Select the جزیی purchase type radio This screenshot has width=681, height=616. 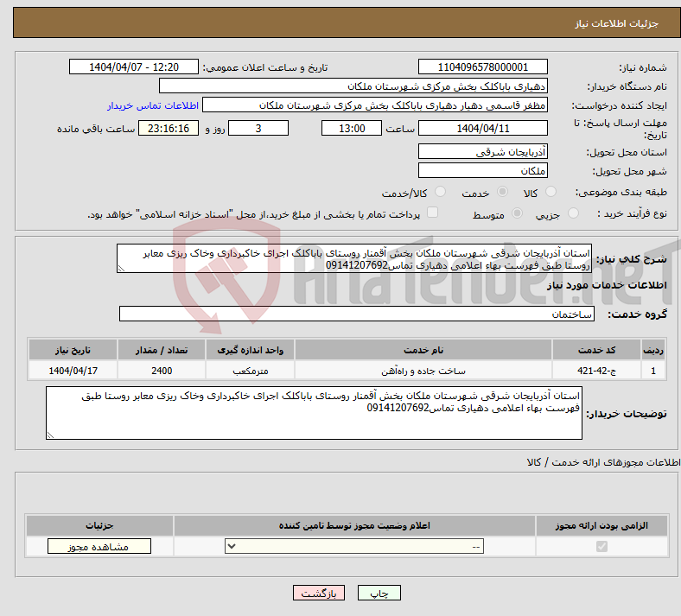[573, 213]
